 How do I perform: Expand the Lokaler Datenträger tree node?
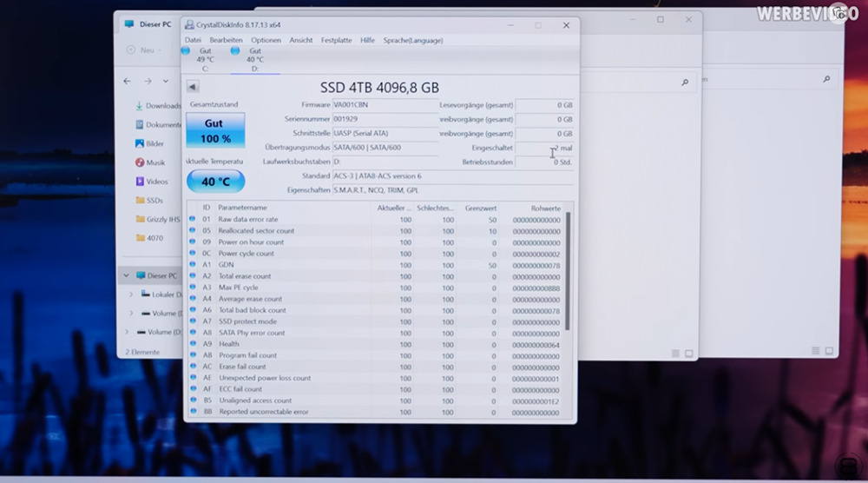pos(131,294)
